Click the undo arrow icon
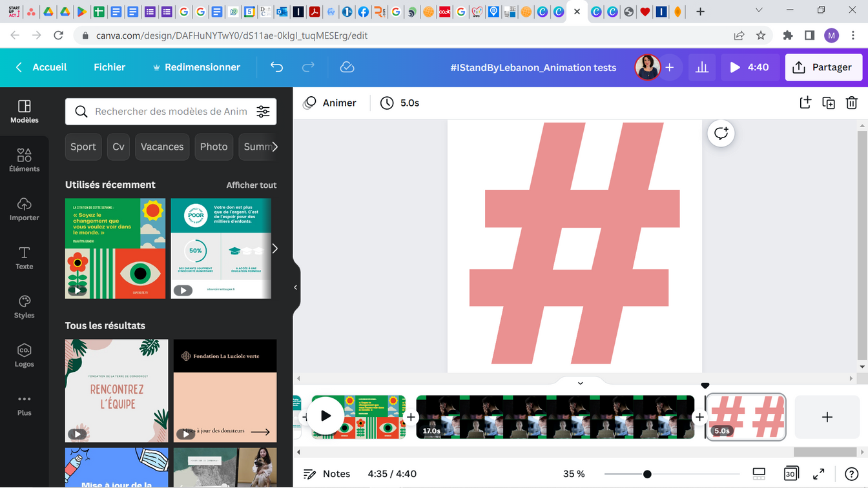Screen dimensions: 868x488 coord(276,67)
